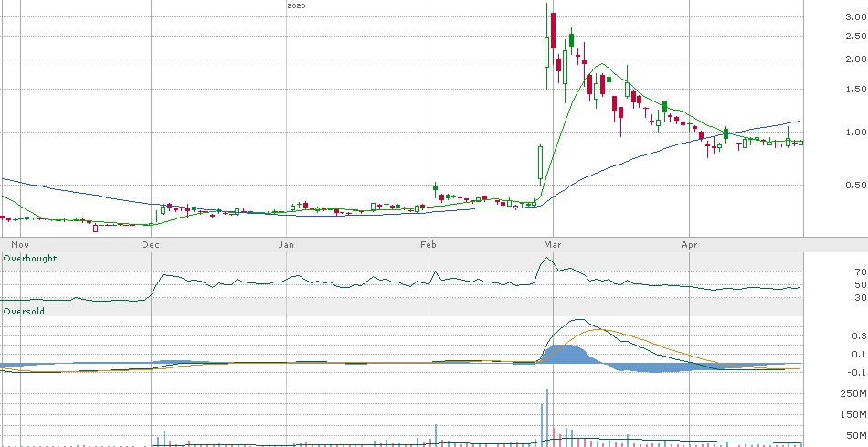This screenshot has height=447, width=868.
Task: Select the 0.50 price axis label
Action: (x=855, y=185)
